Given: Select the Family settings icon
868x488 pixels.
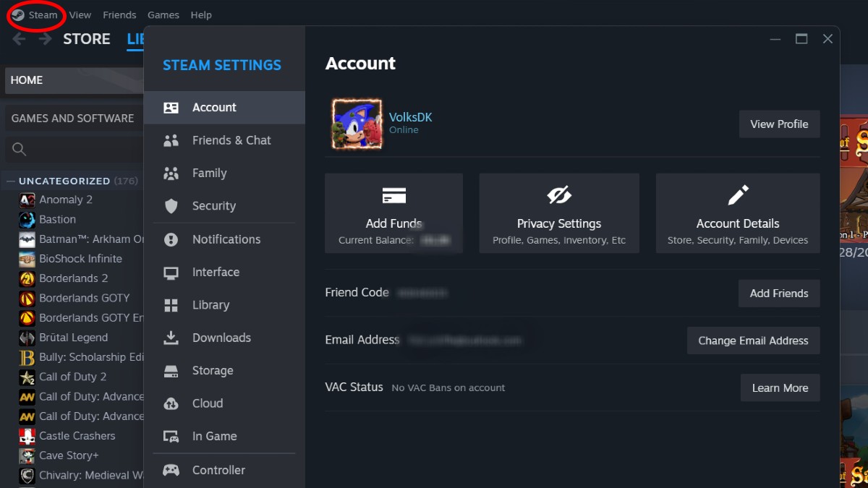Looking at the screenshot, I should 171,174.
